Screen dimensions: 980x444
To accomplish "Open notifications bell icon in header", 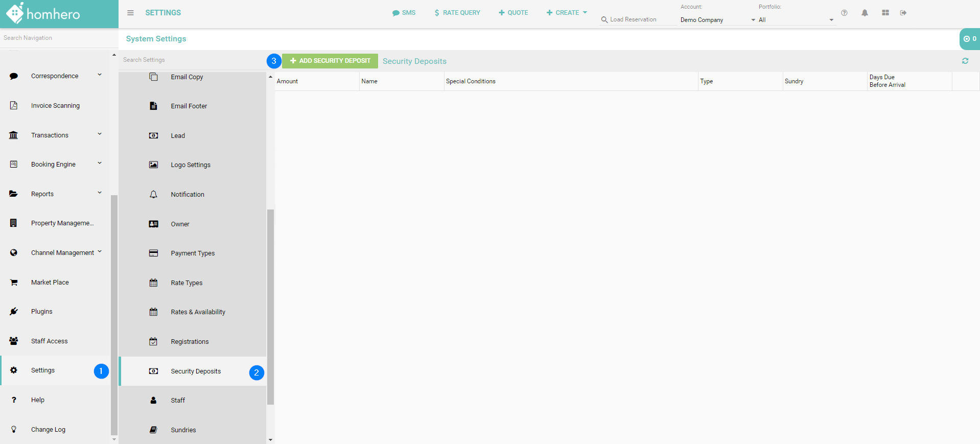I will tap(865, 13).
